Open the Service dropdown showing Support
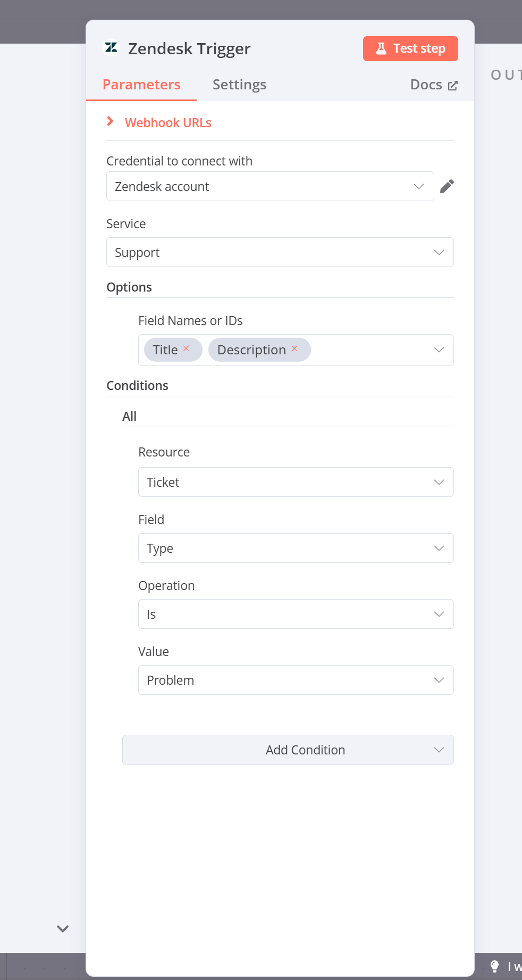The height and width of the screenshot is (980, 522). click(280, 252)
